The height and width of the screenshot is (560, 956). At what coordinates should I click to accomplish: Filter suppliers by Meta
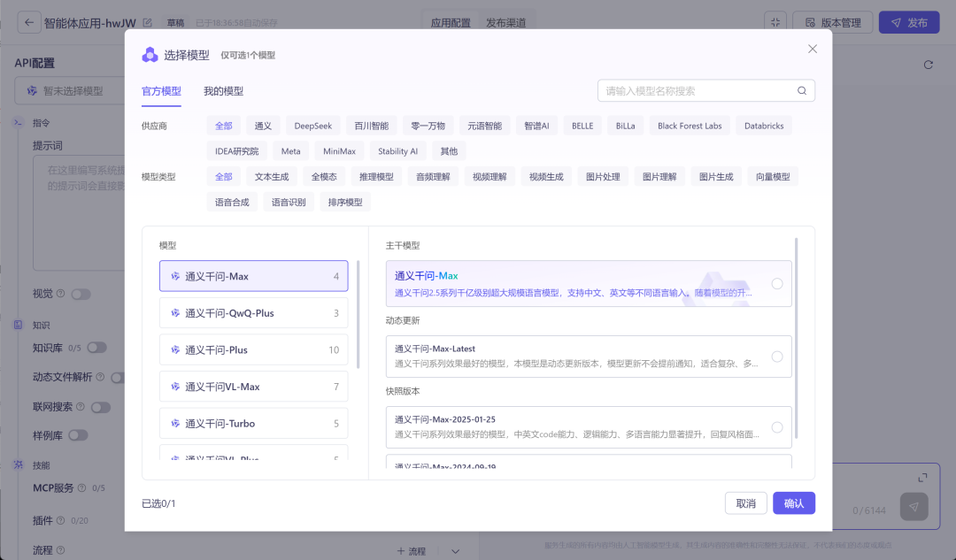point(291,151)
